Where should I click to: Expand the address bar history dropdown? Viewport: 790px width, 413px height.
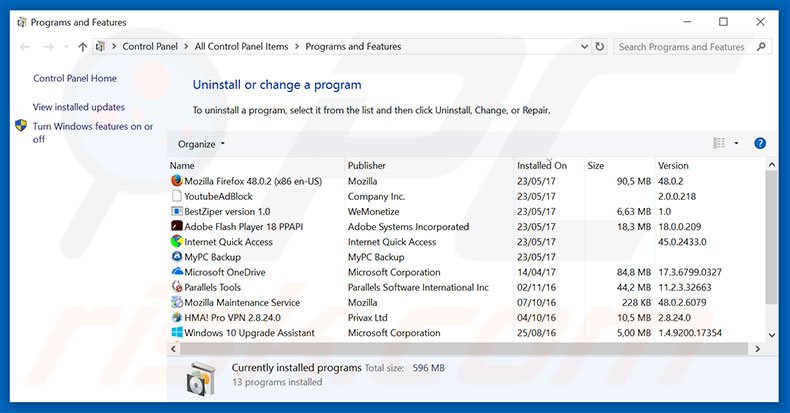pos(584,46)
